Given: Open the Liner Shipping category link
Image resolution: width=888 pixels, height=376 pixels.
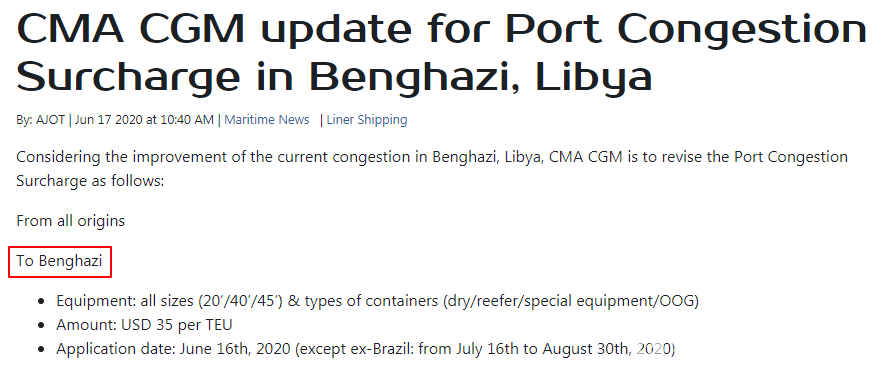Looking at the screenshot, I should click(x=366, y=120).
